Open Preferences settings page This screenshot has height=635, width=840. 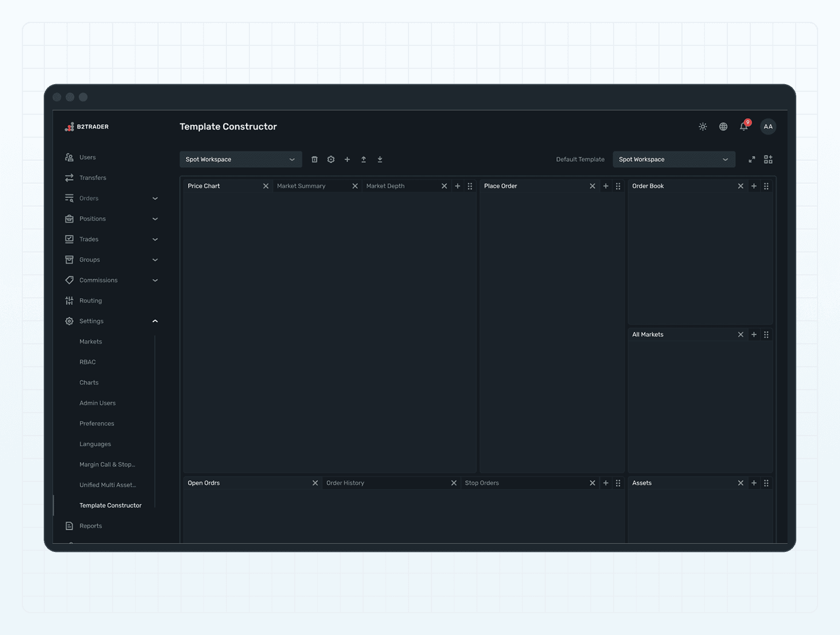coord(97,424)
